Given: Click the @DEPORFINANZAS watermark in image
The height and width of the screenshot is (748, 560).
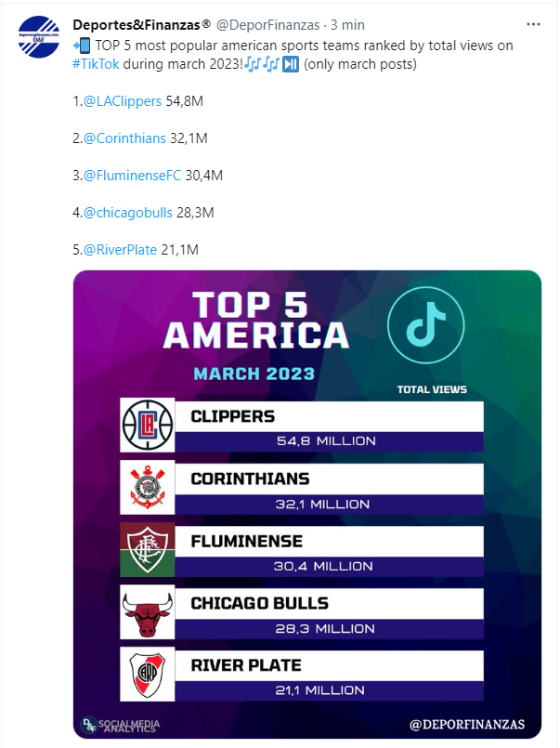Looking at the screenshot, I should coord(467,724).
